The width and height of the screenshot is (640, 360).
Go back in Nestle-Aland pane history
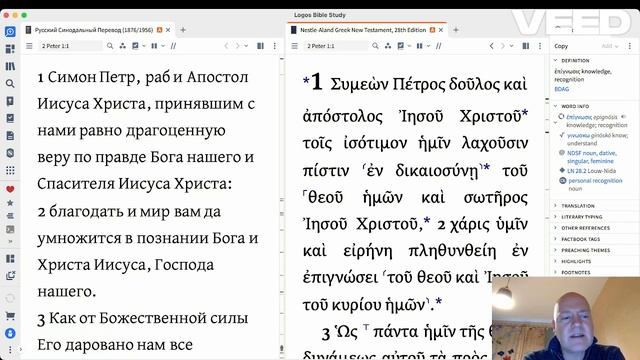click(x=491, y=46)
